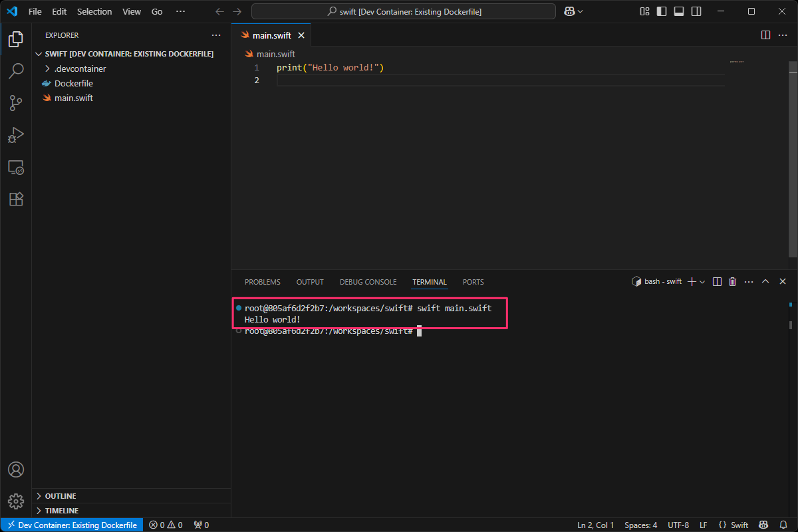Screen dimensions: 798x532
Task: Expand the .devcontainer folder
Action: tap(131, 68)
